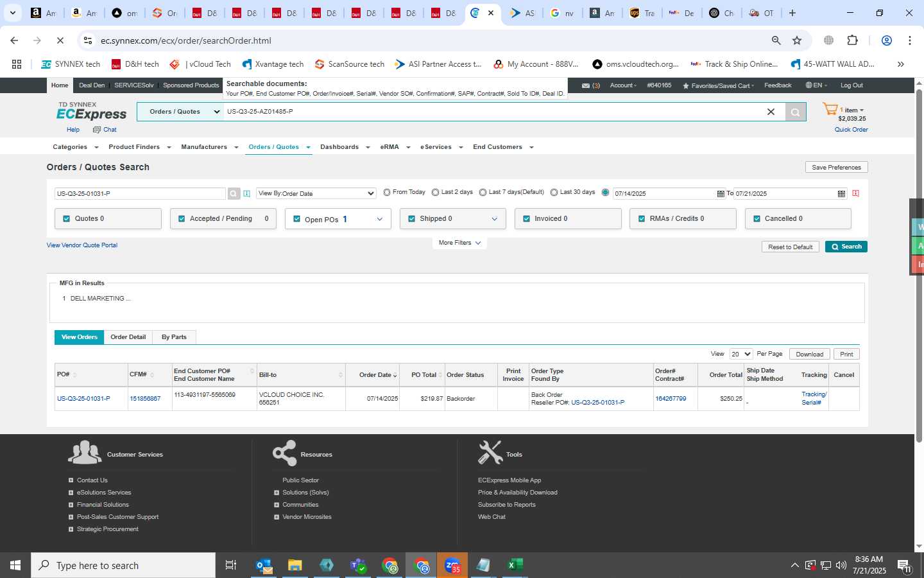924x578 pixels.
Task: Open PO link US-Q3-25-01031-P in results row
Action: coord(83,399)
